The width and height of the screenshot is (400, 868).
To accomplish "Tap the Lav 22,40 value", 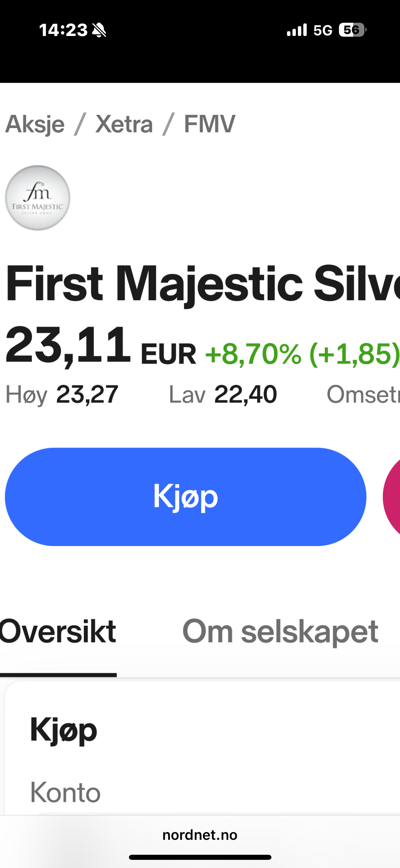I will [x=245, y=394].
